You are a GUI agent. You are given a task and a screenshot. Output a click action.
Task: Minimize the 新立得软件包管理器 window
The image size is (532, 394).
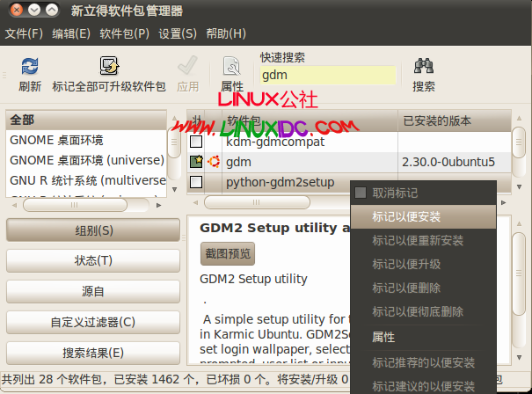[34, 10]
